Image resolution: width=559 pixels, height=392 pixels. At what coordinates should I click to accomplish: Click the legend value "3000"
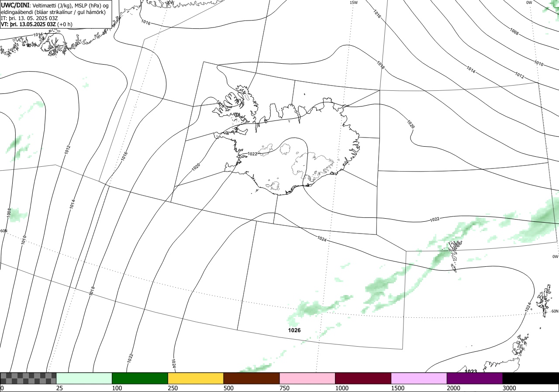tap(510, 388)
